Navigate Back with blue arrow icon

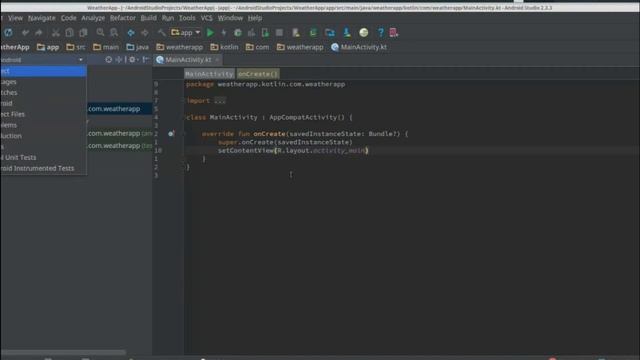coord(131,33)
